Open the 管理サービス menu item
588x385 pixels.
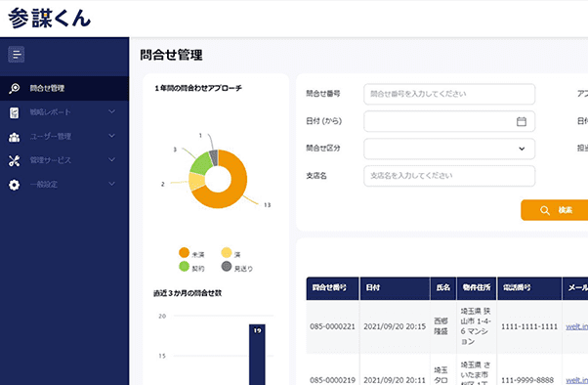click(x=64, y=160)
